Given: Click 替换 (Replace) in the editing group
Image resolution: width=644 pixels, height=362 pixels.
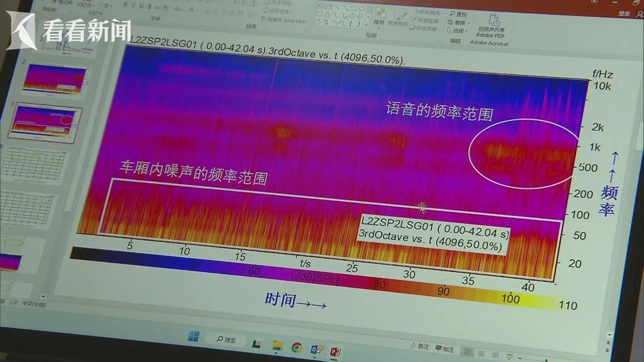Looking at the screenshot, I should [459, 23].
